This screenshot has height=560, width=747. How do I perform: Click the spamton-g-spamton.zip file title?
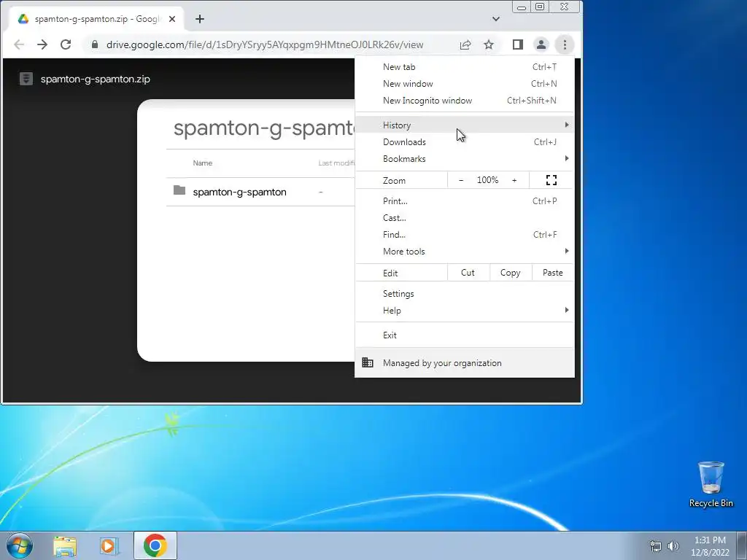coord(96,79)
